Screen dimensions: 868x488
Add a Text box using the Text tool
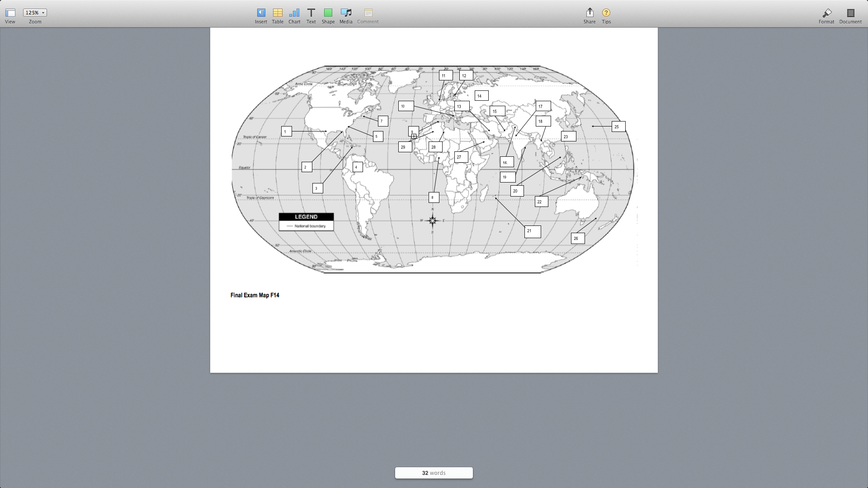pyautogui.click(x=311, y=14)
